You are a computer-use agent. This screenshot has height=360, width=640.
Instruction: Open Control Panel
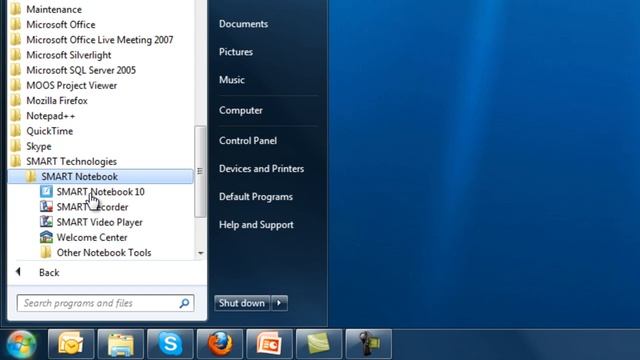248,140
